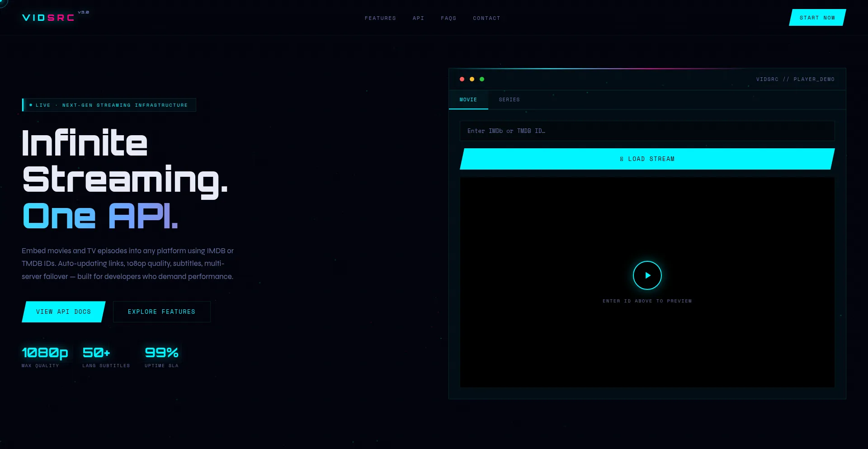Screen dimensions: 868x449
Task: Go to the FAQs nav link
Action: pyautogui.click(x=448, y=18)
